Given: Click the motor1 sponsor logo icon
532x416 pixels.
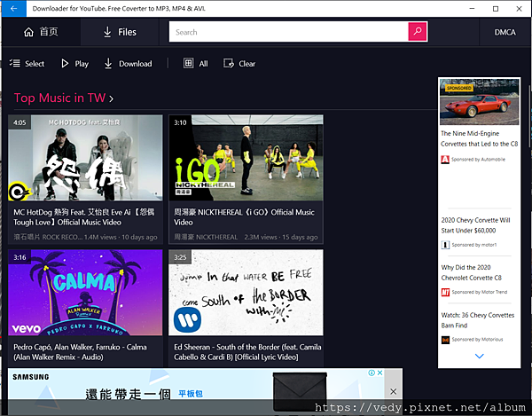Looking at the screenshot, I should (x=445, y=245).
